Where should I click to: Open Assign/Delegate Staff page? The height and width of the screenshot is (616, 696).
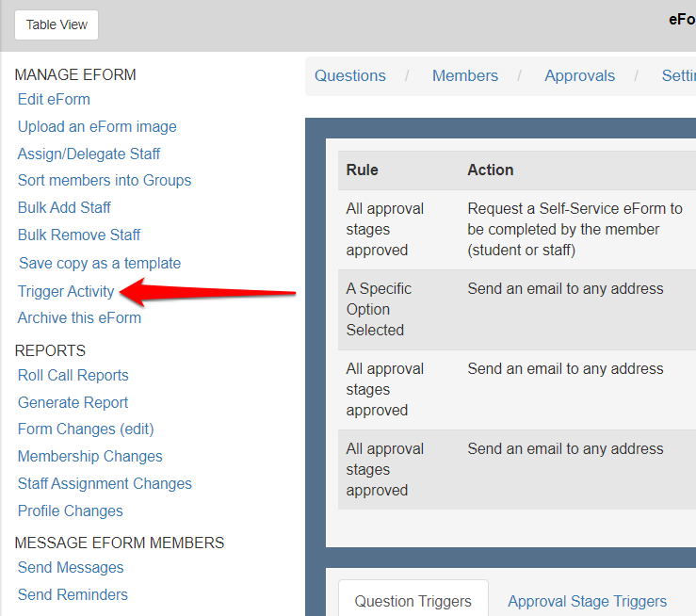coord(89,154)
